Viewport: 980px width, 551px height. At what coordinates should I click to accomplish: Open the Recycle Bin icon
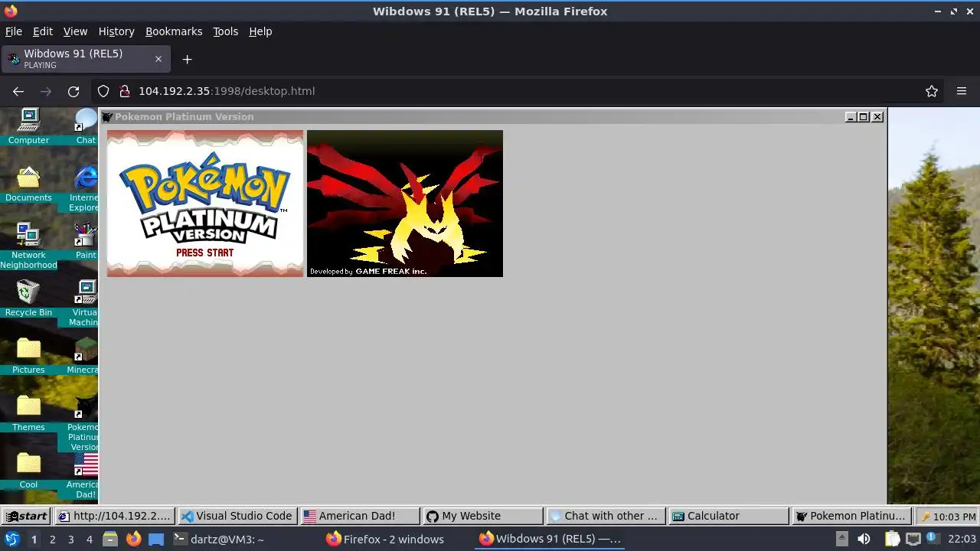tap(28, 298)
